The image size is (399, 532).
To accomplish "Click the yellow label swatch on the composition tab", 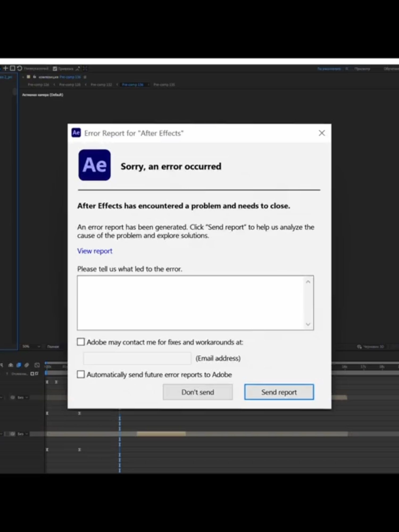I will (x=28, y=77).
